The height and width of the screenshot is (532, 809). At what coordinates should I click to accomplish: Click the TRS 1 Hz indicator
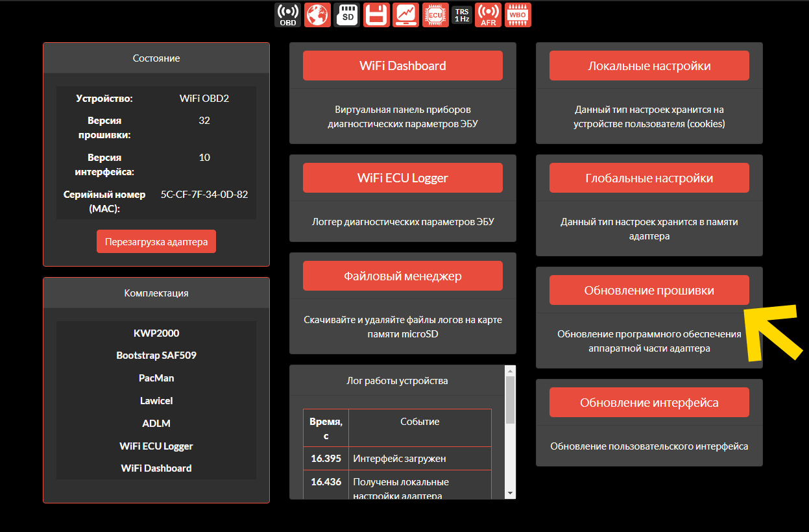coord(462,15)
